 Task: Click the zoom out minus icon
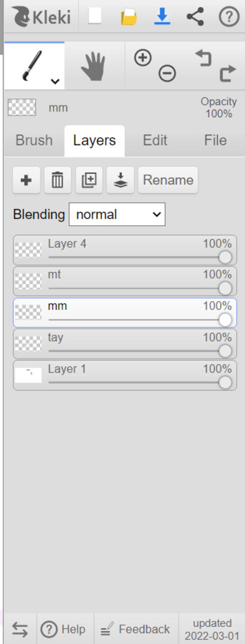[x=167, y=74]
